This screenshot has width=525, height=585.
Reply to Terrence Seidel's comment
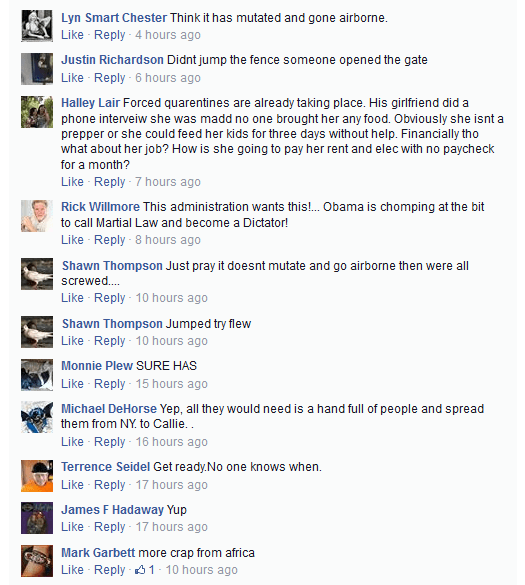[x=109, y=485]
